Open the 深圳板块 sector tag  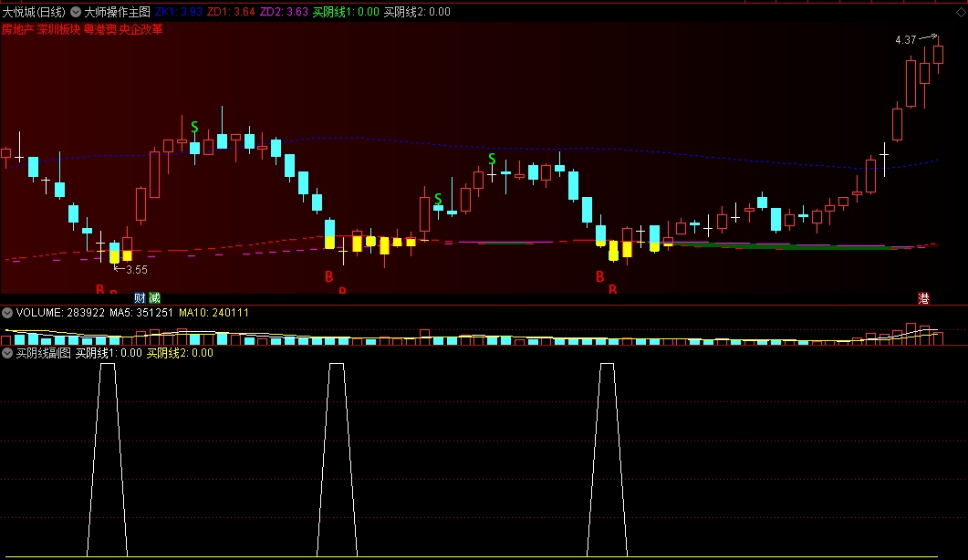pyautogui.click(x=58, y=29)
